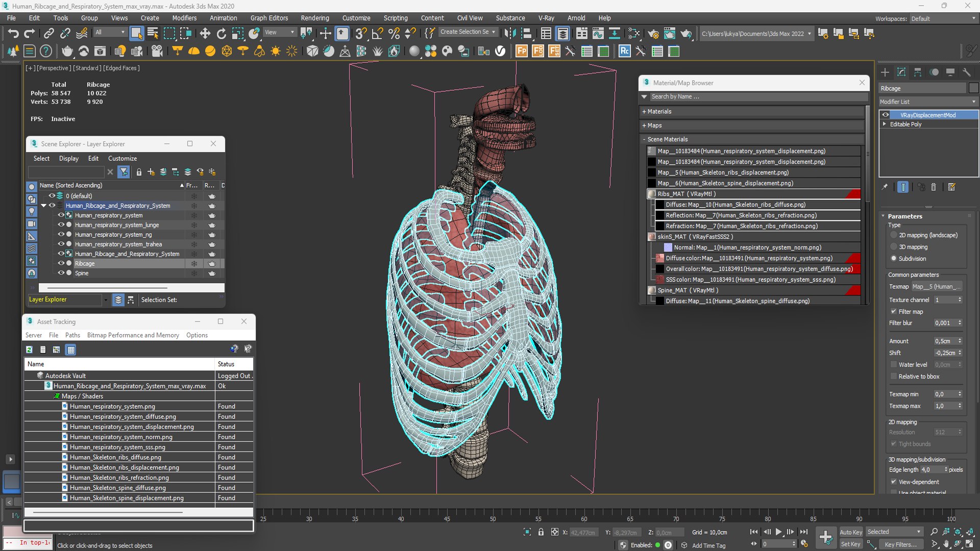The height and width of the screenshot is (551, 980).
Task: Click filter funnel icon in Scene Explorer
Action: tap(124, 172)
